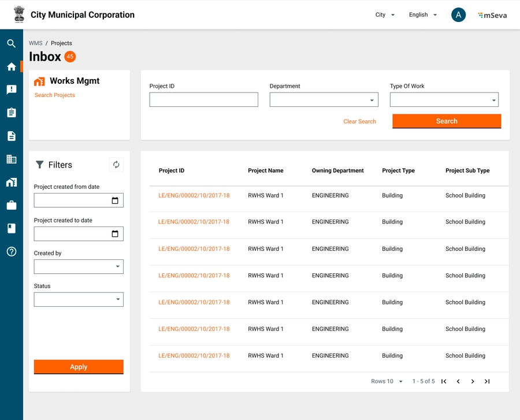Reset filters with the refresh icon
Viewport: 520px width, 420px height.
[x=116, y=165]
